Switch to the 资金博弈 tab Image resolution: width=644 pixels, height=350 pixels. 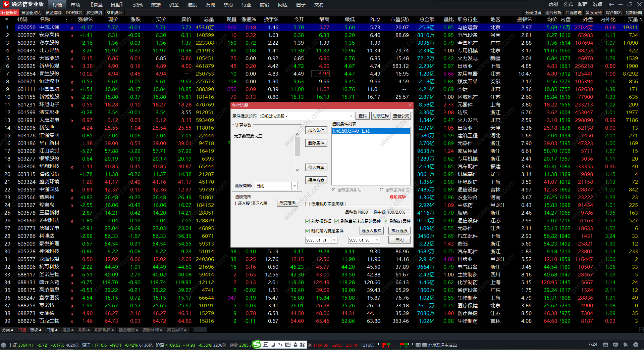[x=54, y=13]
